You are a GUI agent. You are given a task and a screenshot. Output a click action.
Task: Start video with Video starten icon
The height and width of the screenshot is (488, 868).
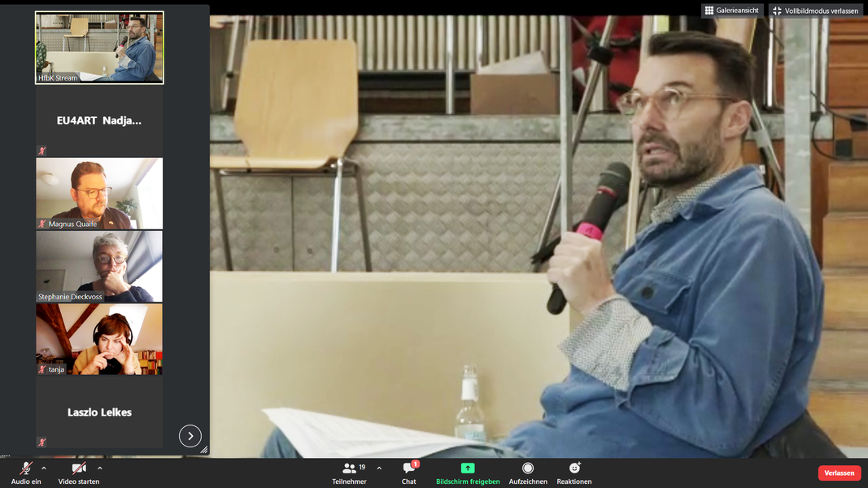click(79, 468)
